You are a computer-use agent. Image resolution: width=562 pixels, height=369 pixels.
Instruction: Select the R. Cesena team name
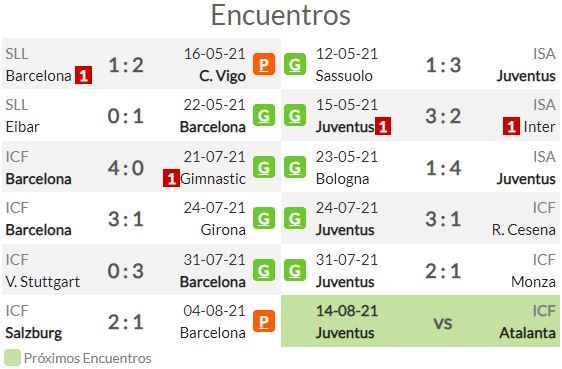(x=524, y=230)
